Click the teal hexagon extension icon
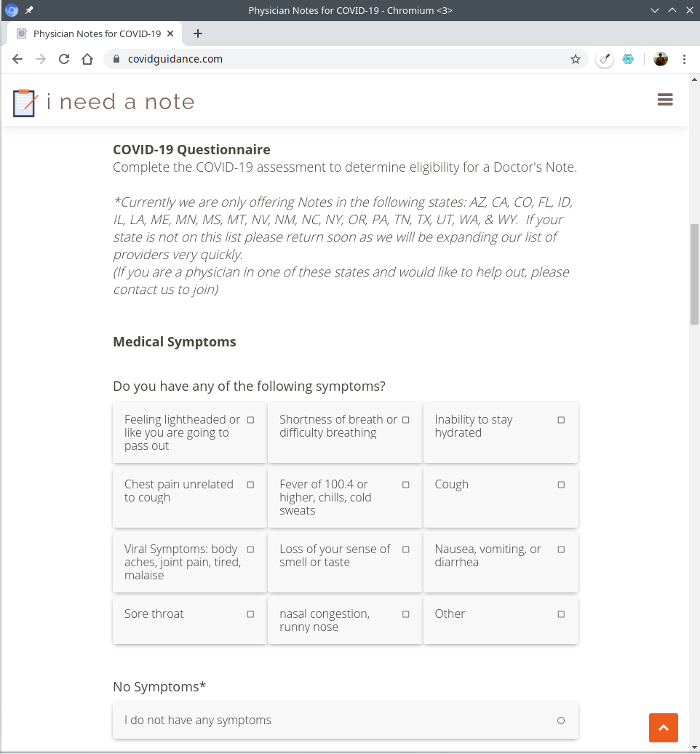The image size is (700, 754). (628, 59)
